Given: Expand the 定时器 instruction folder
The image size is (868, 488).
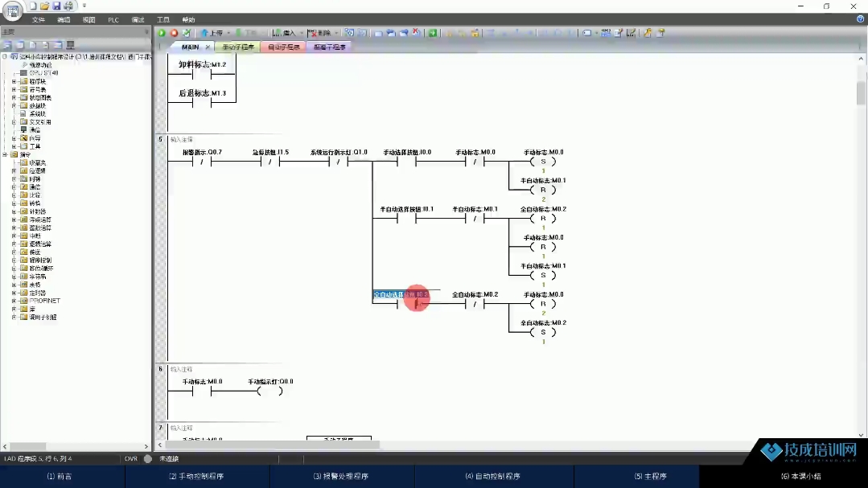Looking at the screenshot, I should point(14,293).
